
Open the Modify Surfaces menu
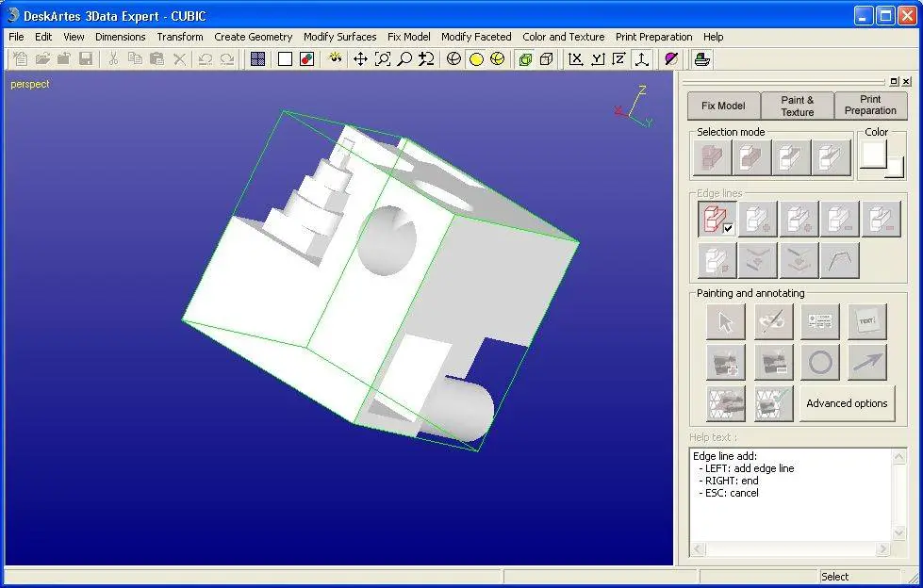coord(339,37)
